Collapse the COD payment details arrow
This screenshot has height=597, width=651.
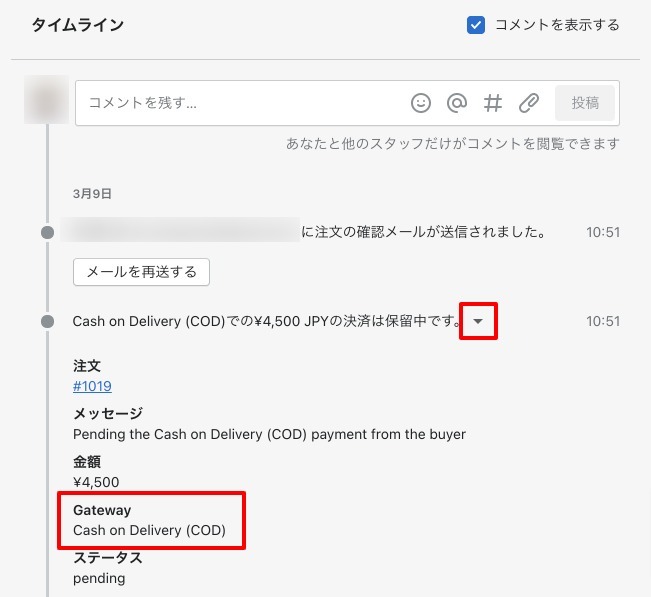click(x=478, y=321)
